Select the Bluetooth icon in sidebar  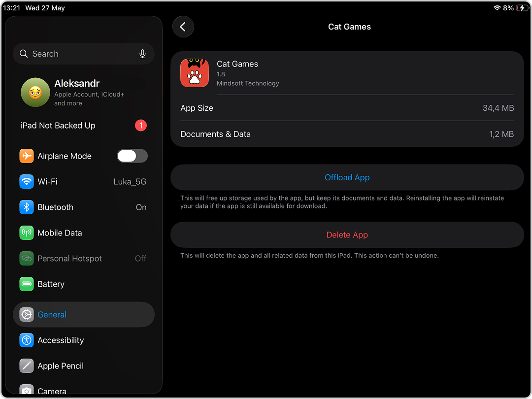(x=27, y=207)
